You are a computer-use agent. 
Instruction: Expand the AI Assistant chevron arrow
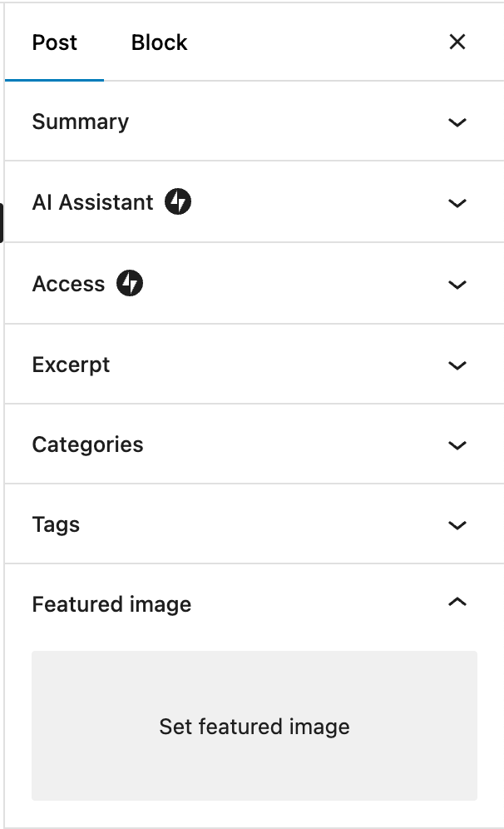[457, 203]
